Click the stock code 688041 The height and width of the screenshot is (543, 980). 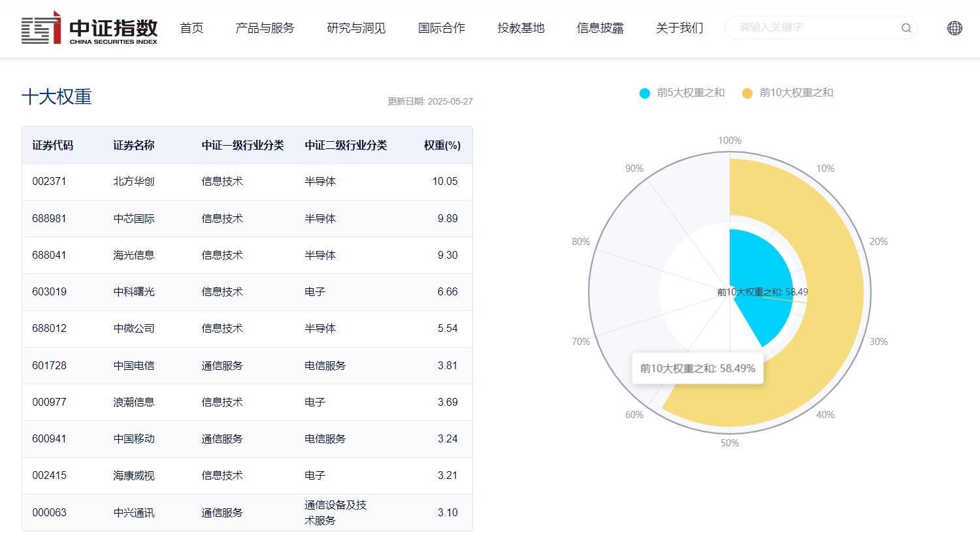(49, 255)
